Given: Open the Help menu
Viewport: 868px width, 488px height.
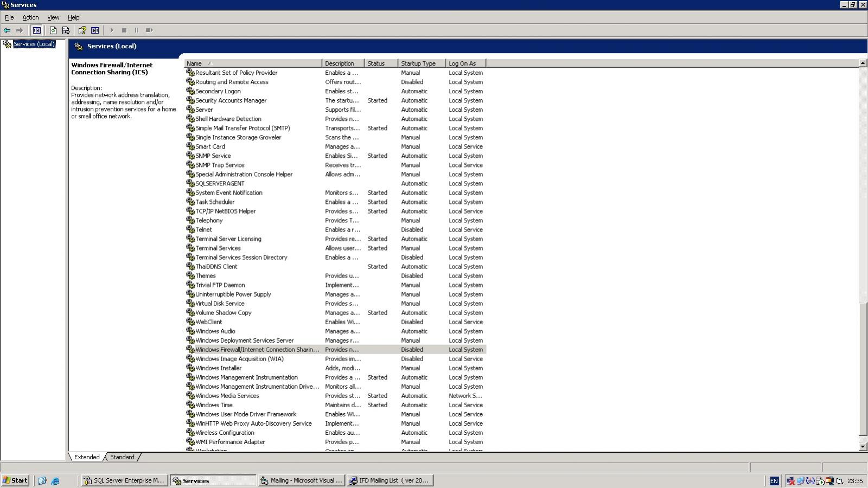Looking at the screenshot, I should pos(73,17).
